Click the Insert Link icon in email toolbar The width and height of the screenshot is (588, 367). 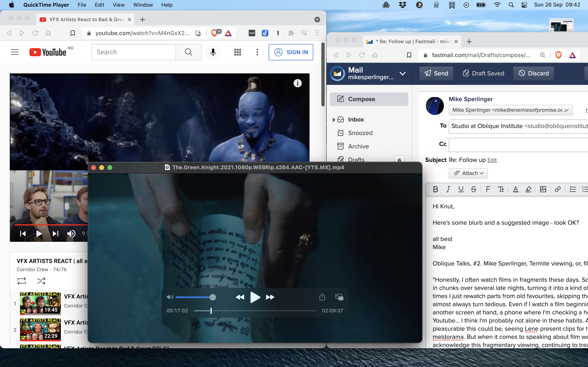pyautogui.click(x=558, y=189)
